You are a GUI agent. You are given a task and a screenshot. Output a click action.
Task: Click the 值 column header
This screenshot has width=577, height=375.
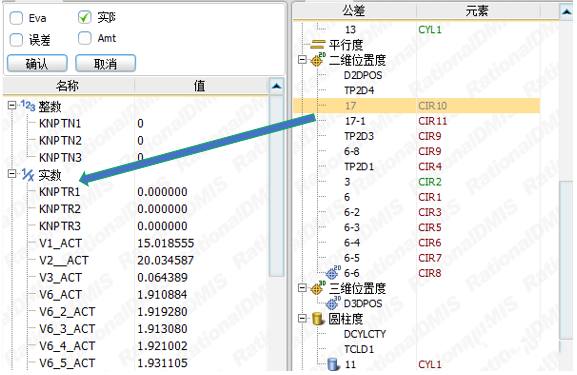point(201,86)
